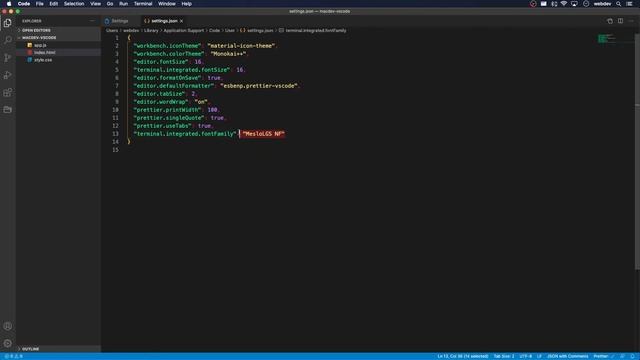This screenshot has height=360, width=640.
Task: Click terminal.integrated.fontFamily in breadcrumb
Action: 316,31
